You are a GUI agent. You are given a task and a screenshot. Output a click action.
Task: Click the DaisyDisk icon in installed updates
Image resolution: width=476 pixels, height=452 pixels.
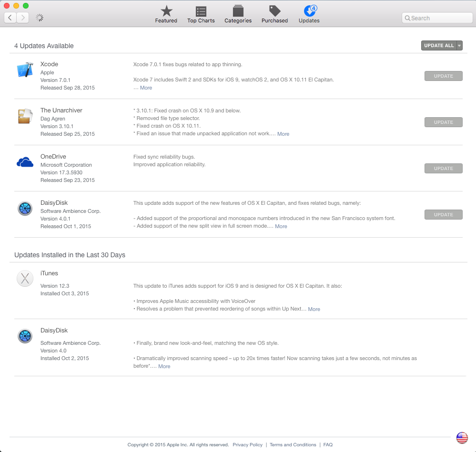25,336
